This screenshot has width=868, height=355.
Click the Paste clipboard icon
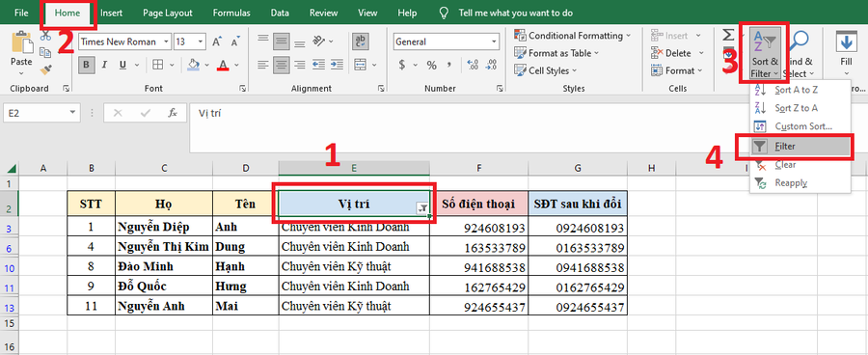[21, 43]
